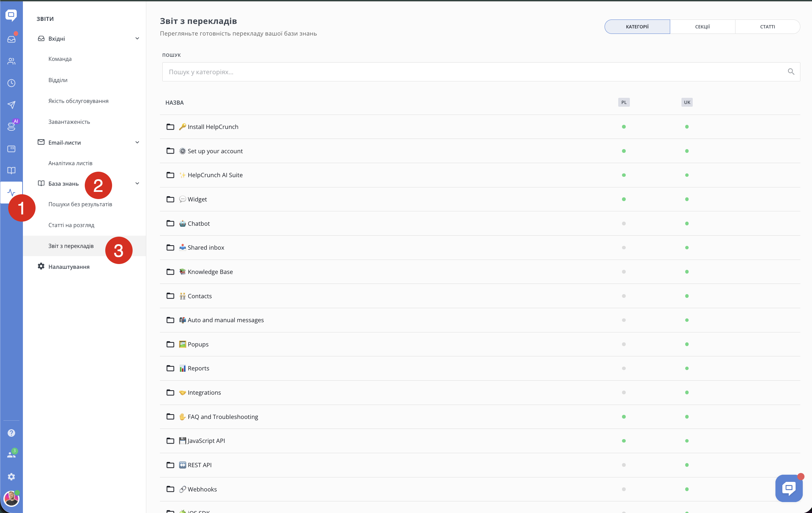Open the Contacts icon in left rail

pyautogui.click(x=11, y=61)
